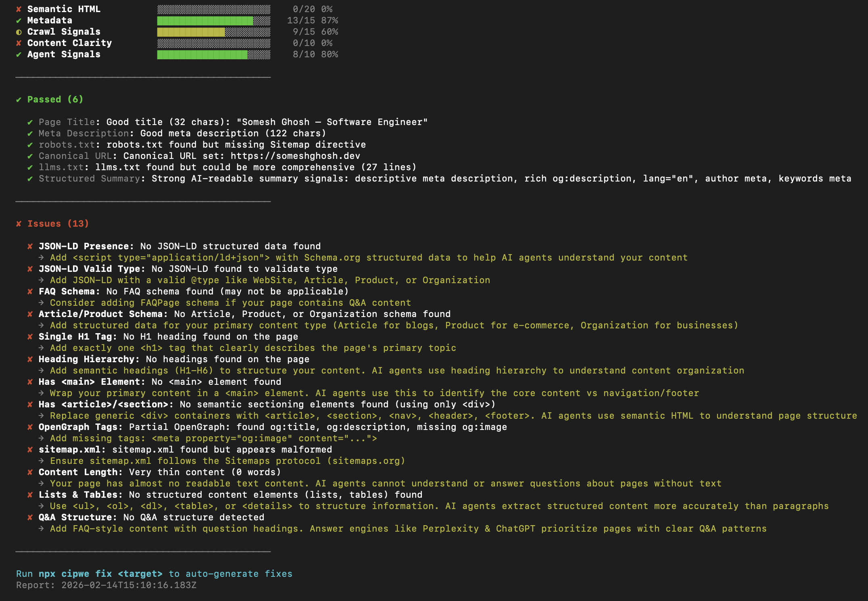Toggle the checkmark beside llms.txt
This screenshot has height=601, width=868.
pos(30,167)
